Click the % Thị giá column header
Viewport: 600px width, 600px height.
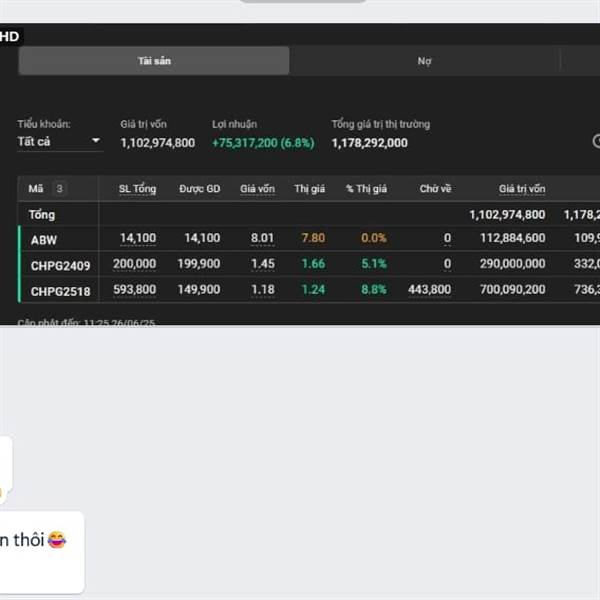point(366,189)
